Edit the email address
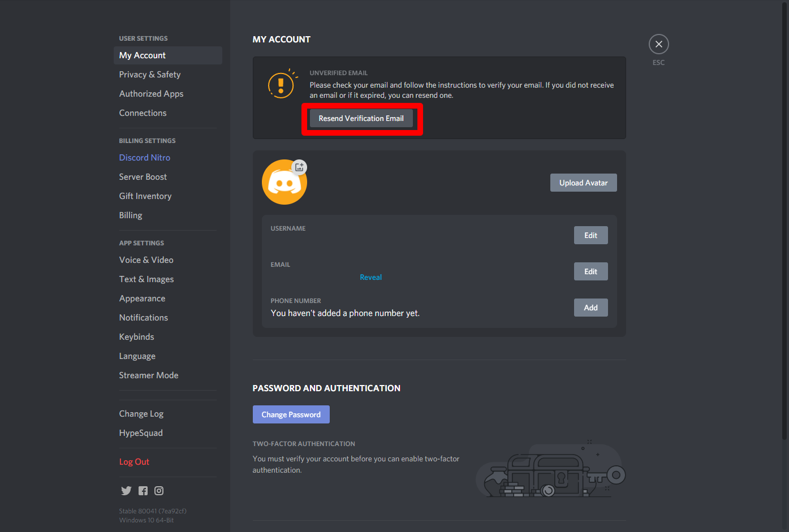 [x=591, y=271]
